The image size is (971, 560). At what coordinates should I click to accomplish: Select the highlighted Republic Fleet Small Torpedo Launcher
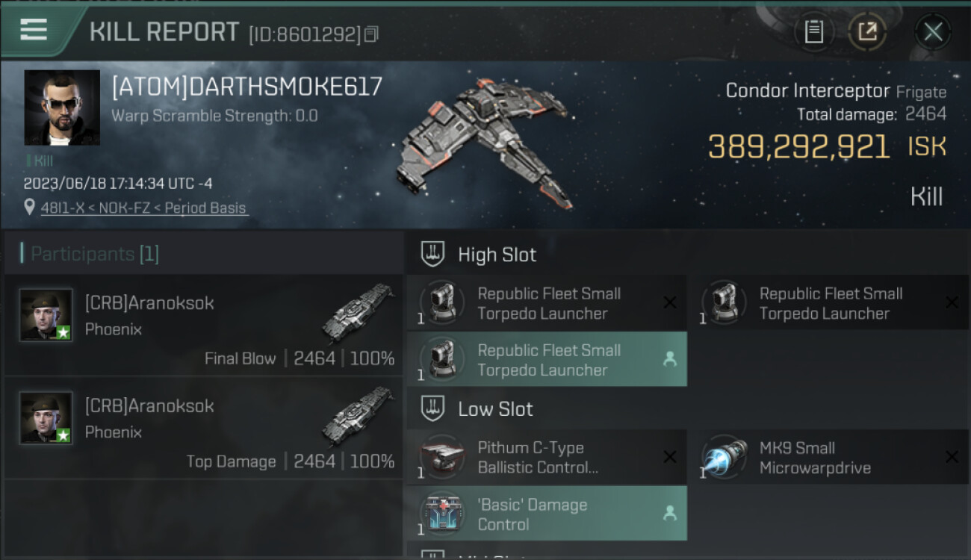547,359
